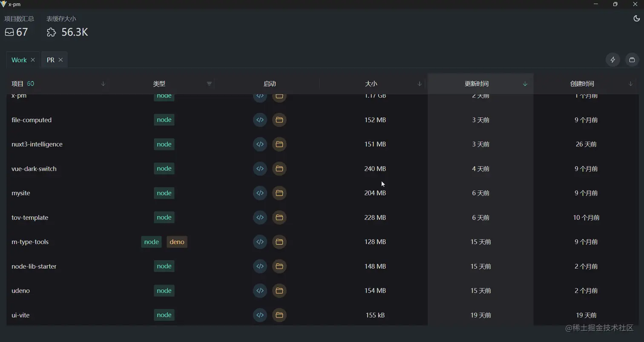Click the node tag on m-type-tools
Image resolution: width=644 pixels, height=342 pixels.
[x=151, y=242]
